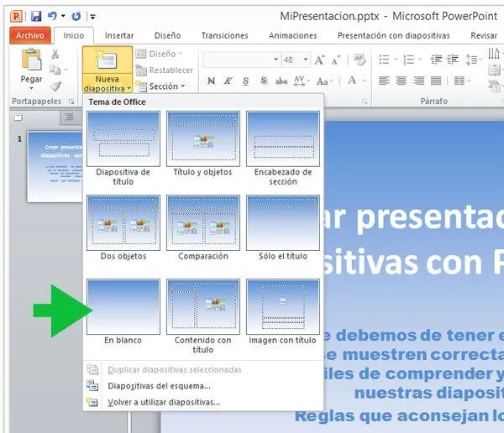Toggle Center text alignment
Viewport: 504px width, 433px height.
pos(402,81)
